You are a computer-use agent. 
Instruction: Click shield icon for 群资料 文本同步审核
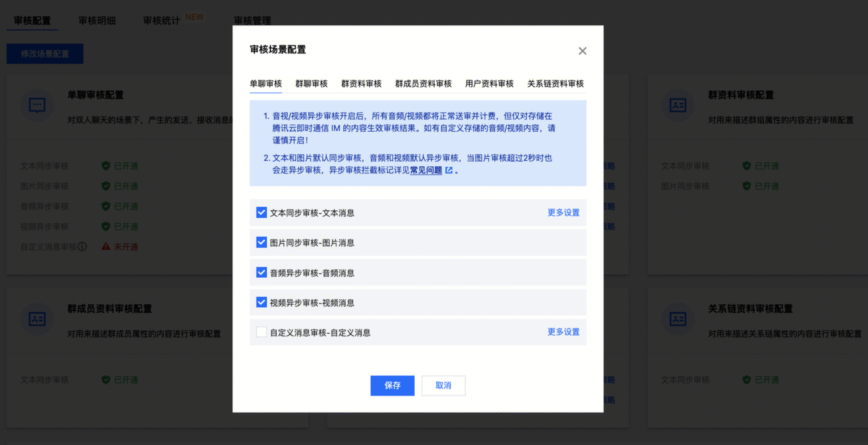(746, 166)
